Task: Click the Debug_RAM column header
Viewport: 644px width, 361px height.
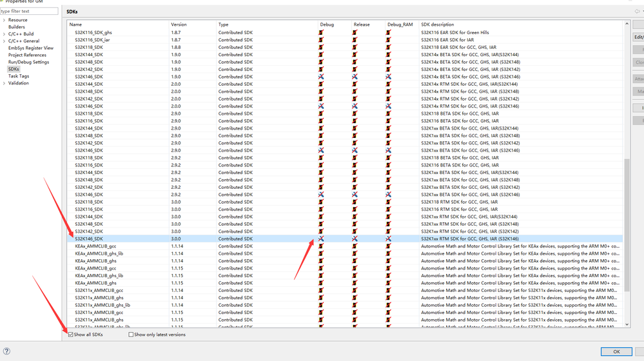Action: click(402, 24)
